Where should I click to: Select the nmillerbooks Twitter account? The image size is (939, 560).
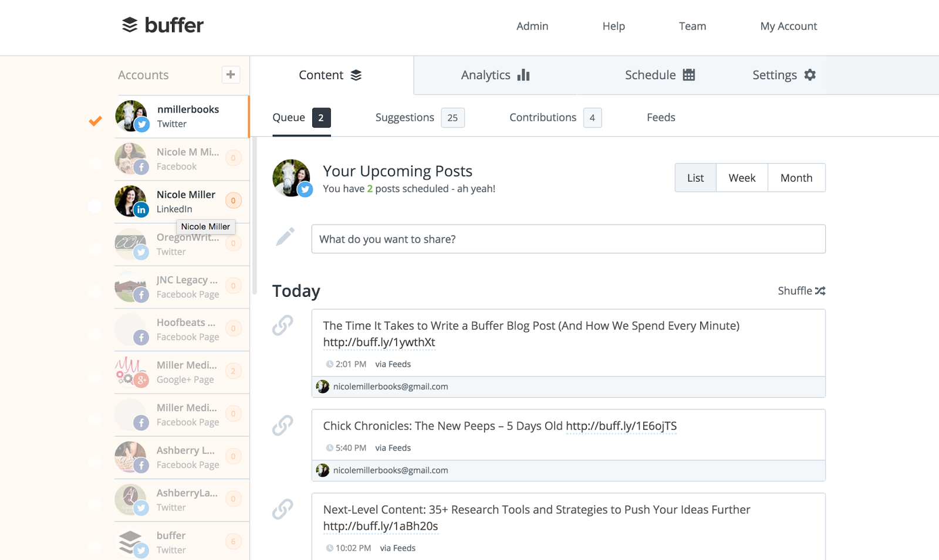pos(182,117)
